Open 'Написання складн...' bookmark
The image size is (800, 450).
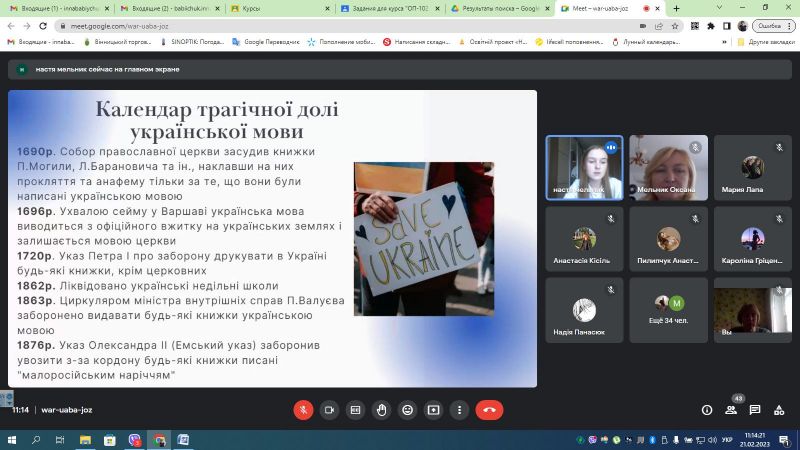417,42
